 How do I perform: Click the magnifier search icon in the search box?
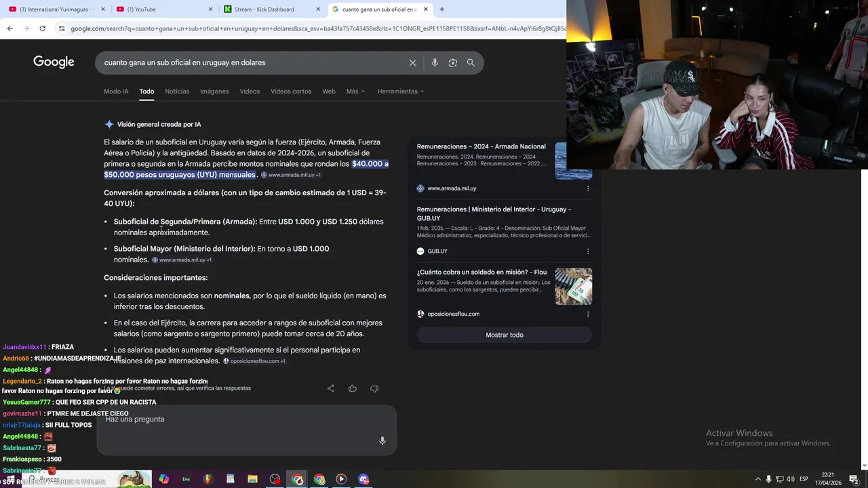click(x=471, y=62)
